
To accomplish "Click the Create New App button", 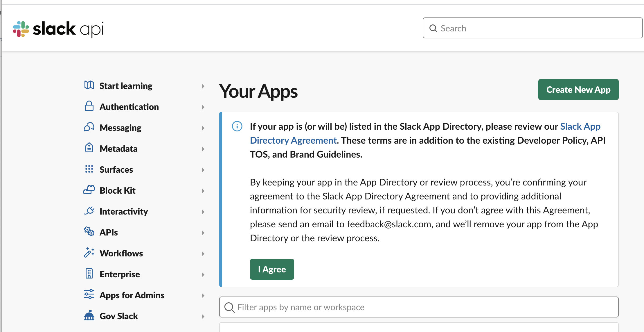I will (578, 90).
